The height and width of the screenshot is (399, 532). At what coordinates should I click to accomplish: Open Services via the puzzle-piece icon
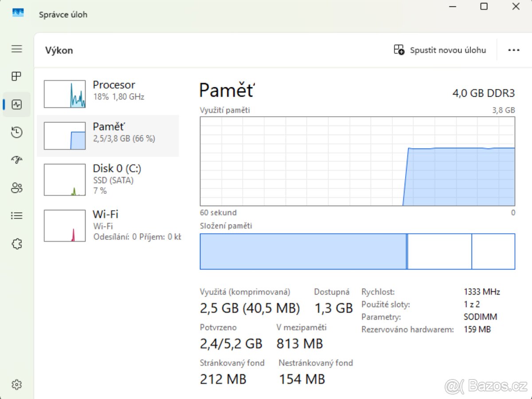[x=17, y=244]
